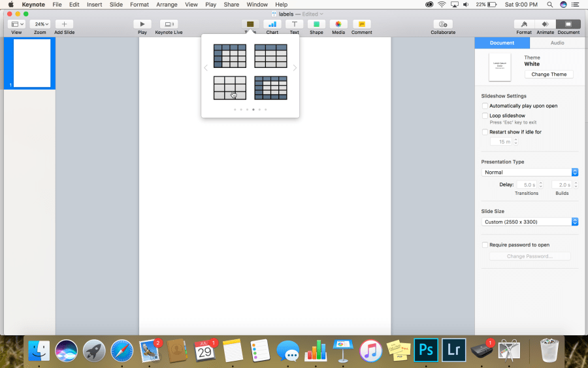Open the Insert menu

click(94, 5)
